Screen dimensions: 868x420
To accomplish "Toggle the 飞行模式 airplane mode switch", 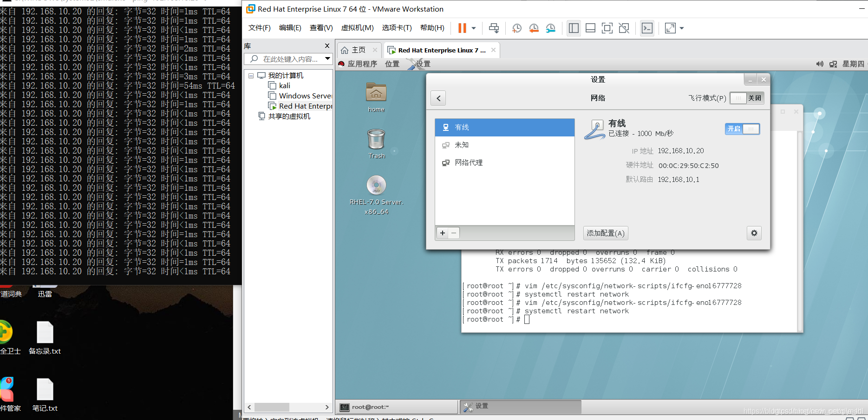I will (747, 98).
